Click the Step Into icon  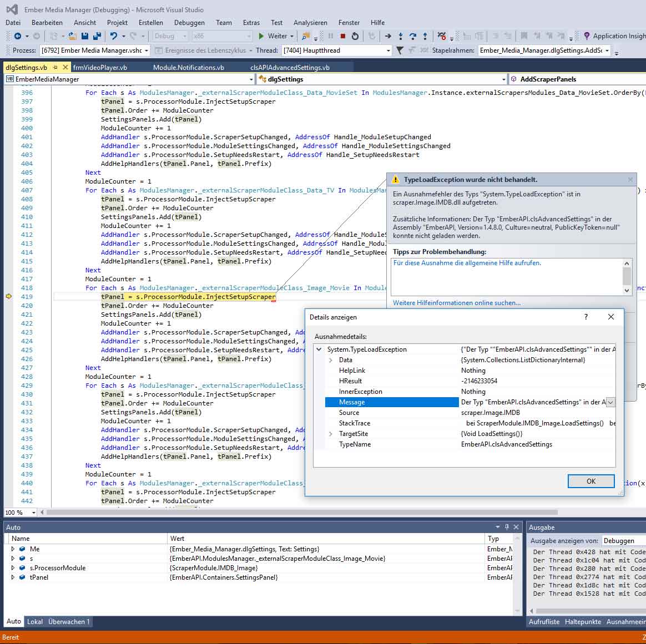[x=401, y=36]
